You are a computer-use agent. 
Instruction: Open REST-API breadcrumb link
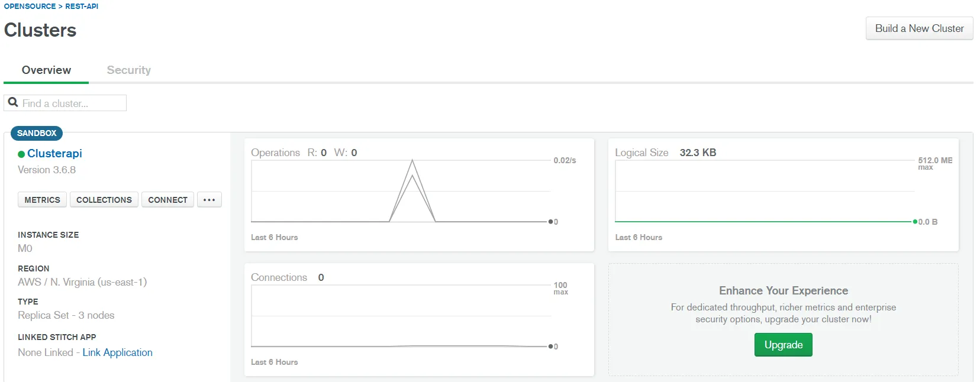82,6
